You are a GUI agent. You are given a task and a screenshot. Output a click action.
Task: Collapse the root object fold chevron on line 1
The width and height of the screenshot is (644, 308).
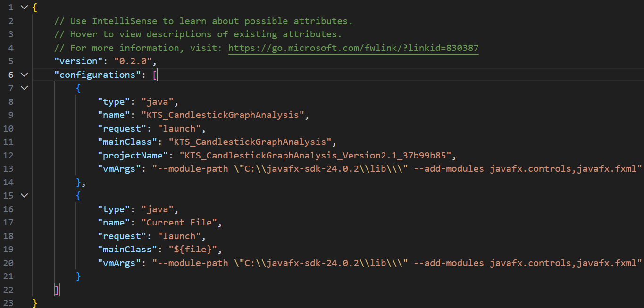(24, 8)
